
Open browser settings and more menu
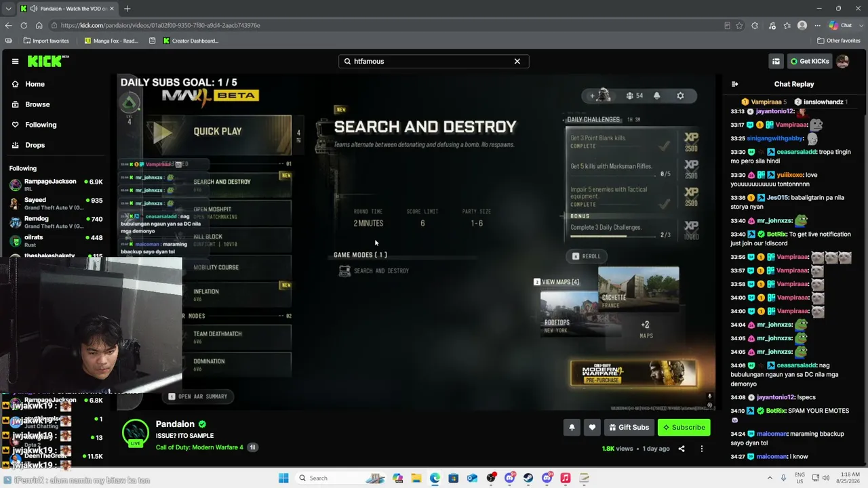point(816,26)
